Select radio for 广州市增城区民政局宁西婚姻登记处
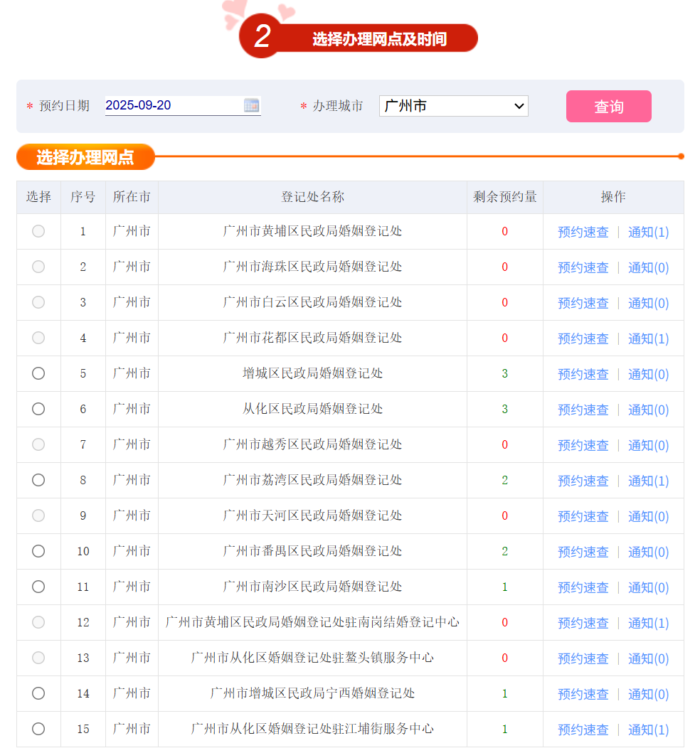The height and width of the screenshot is (753, 700). [38, 693]
